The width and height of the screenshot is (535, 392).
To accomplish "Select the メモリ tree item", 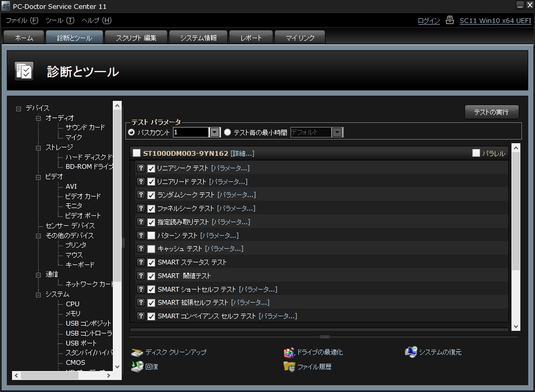I will tap(73, 314).
